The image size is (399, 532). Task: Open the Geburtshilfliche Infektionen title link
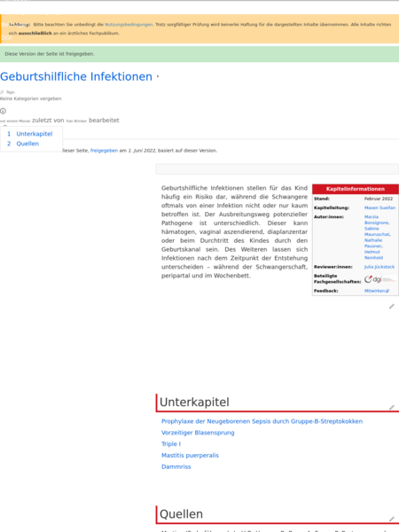[x=76, y=76]
